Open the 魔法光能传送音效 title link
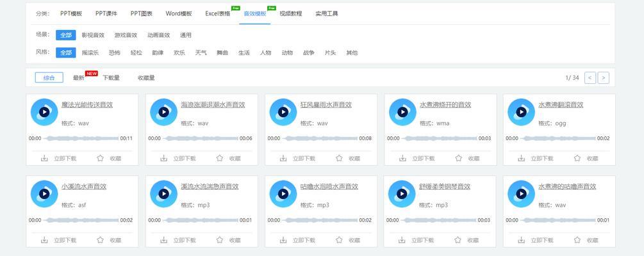The height and width of the screenshot is (256, 644). [x=87, y=104]
